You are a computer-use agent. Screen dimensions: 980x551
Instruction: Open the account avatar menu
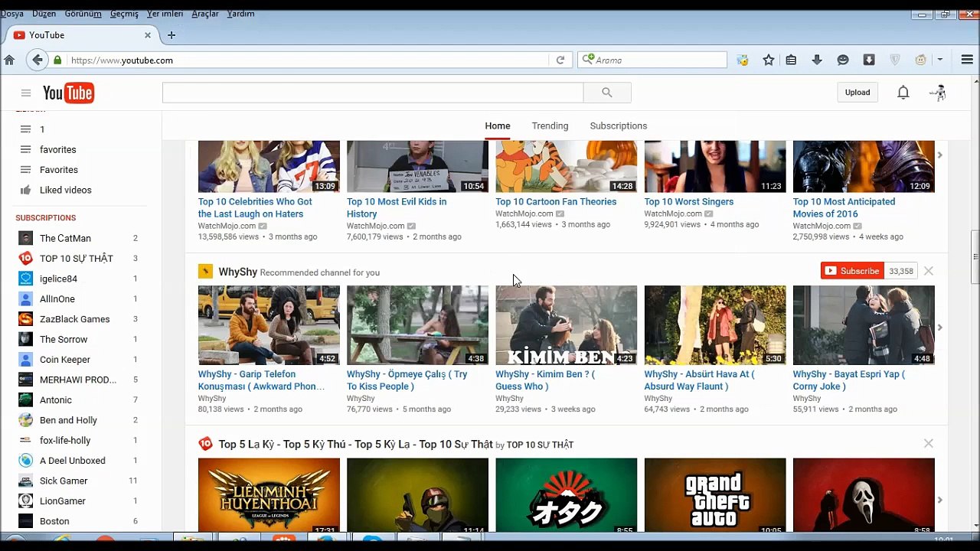pos(939,93)
